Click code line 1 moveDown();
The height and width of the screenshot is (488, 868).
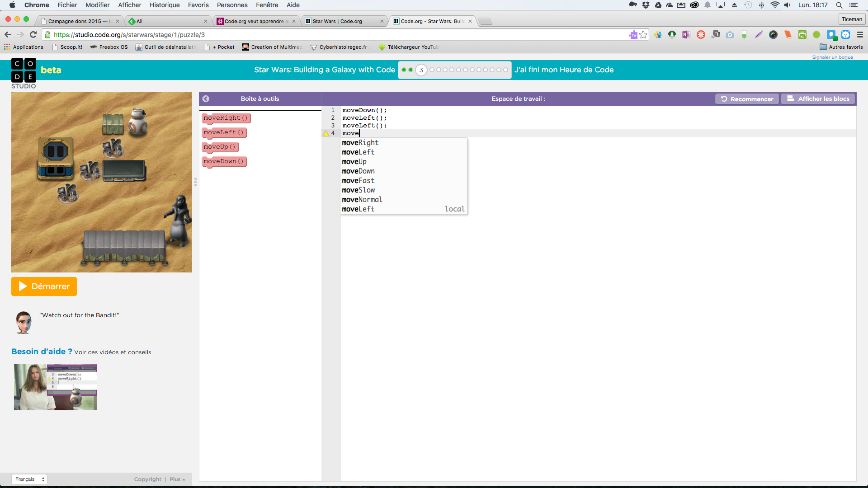tap(364, 110)
